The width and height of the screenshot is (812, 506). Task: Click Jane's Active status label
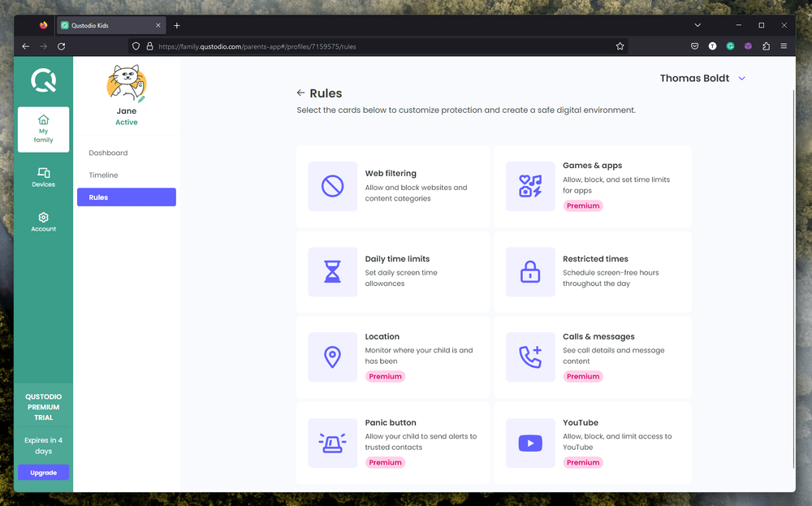point(127,122)
